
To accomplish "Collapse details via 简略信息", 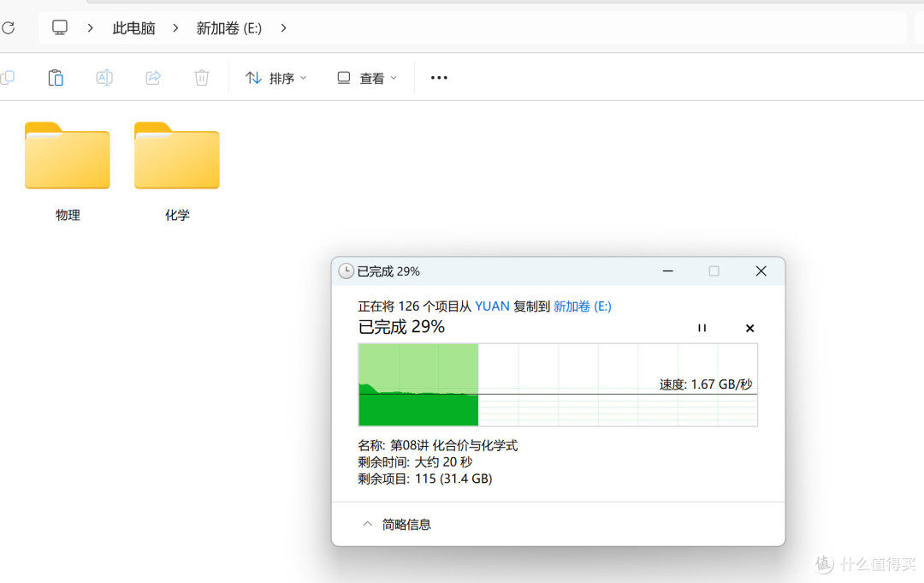I will pos(396,524).
